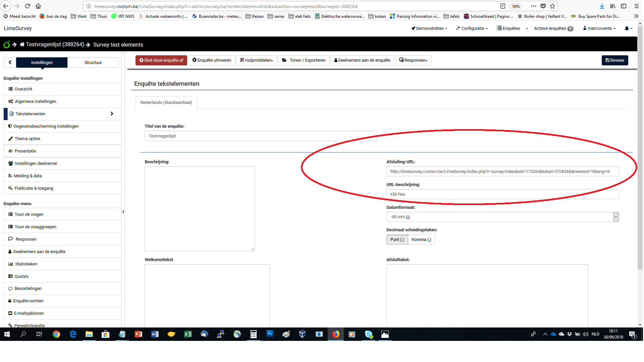Click the Bewaar save button
Image resolution: width=644 pixels, height=362 pixels.
[614, 60]
